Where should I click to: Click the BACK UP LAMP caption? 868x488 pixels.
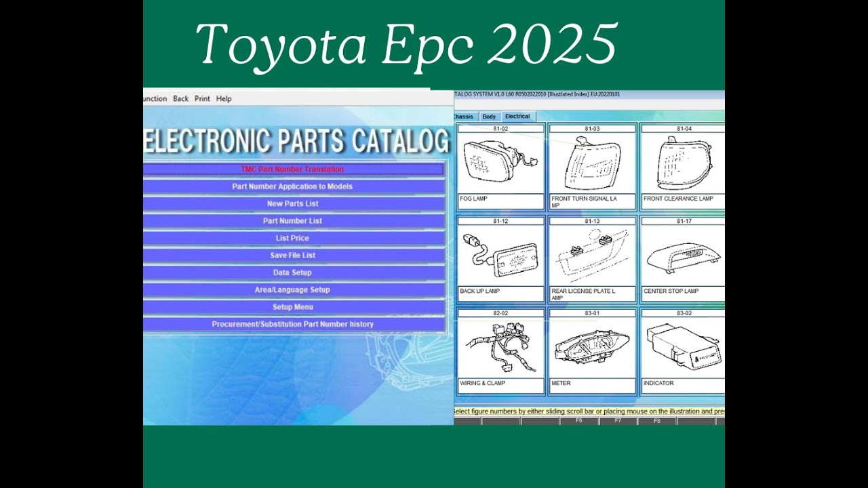480,291
